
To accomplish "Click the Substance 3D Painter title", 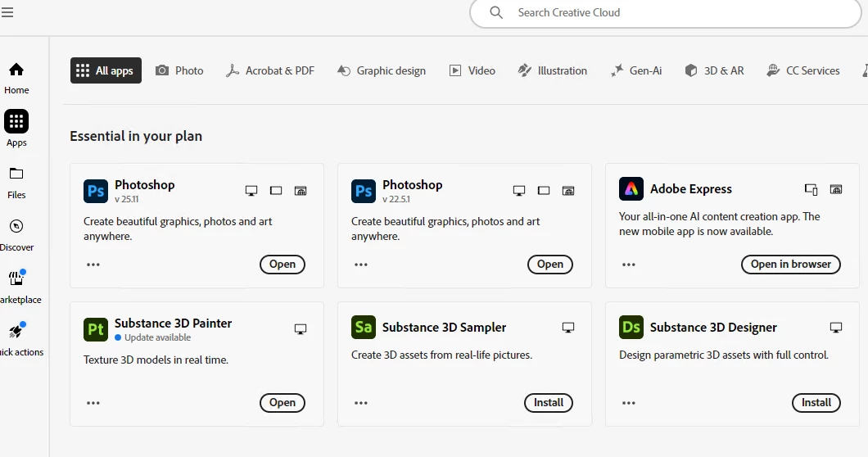I will click(x=174, y=323).
